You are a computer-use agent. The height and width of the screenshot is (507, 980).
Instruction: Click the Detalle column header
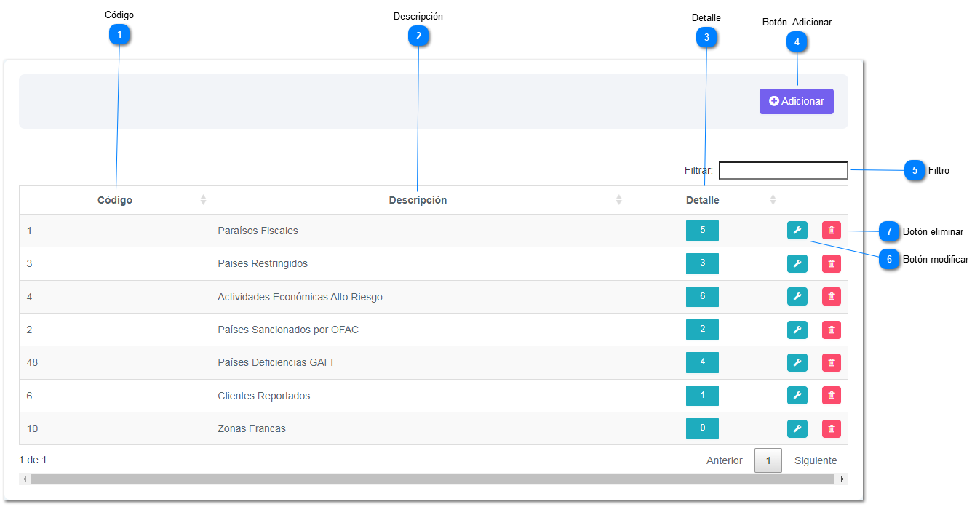pyautogui.click(x=703, y=200)
